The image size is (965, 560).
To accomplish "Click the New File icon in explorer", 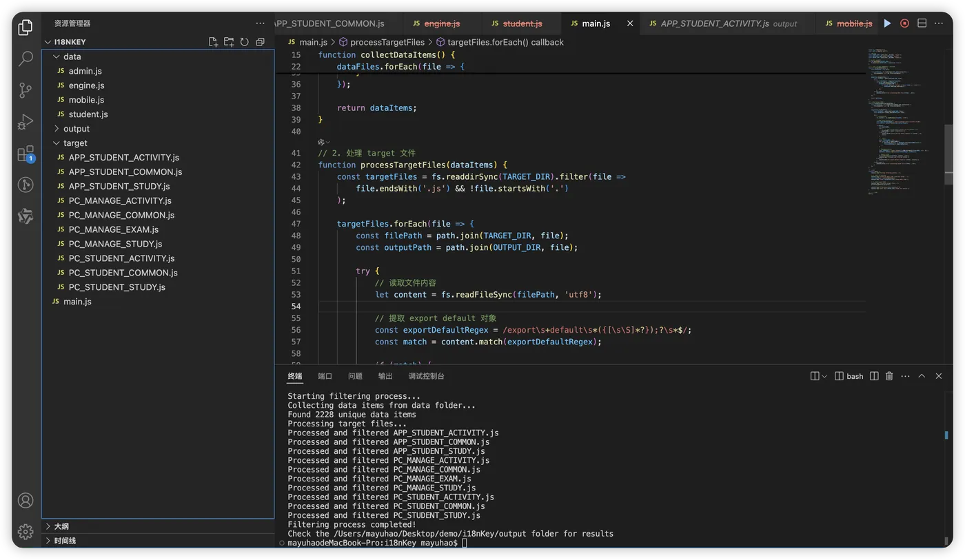I will [213, 42].
